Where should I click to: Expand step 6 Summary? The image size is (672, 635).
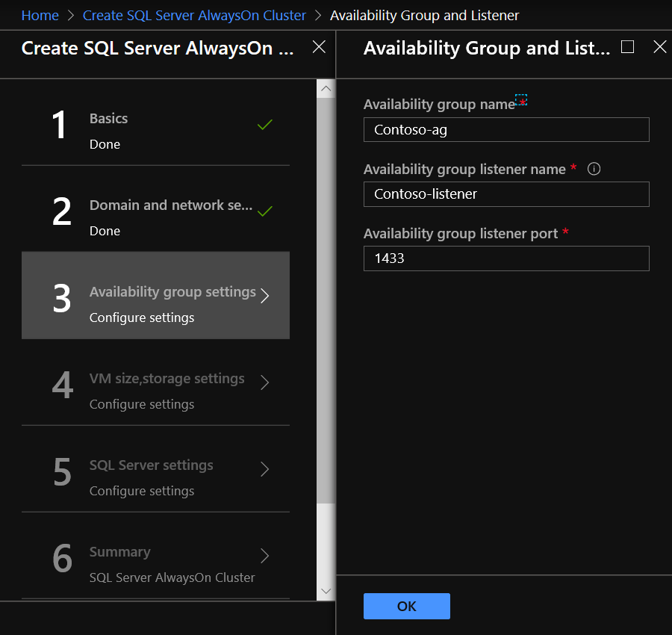click(x=264, y=556)
